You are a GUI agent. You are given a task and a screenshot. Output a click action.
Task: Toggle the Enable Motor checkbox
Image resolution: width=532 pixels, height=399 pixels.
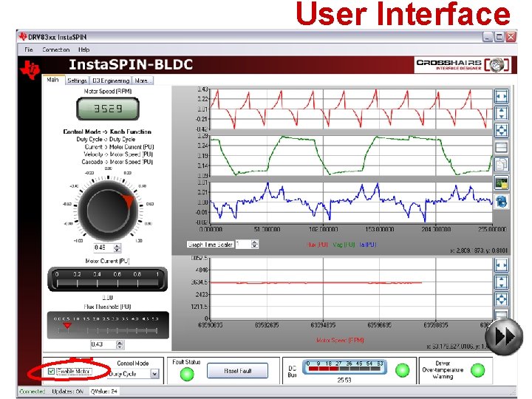coord(51,371)
